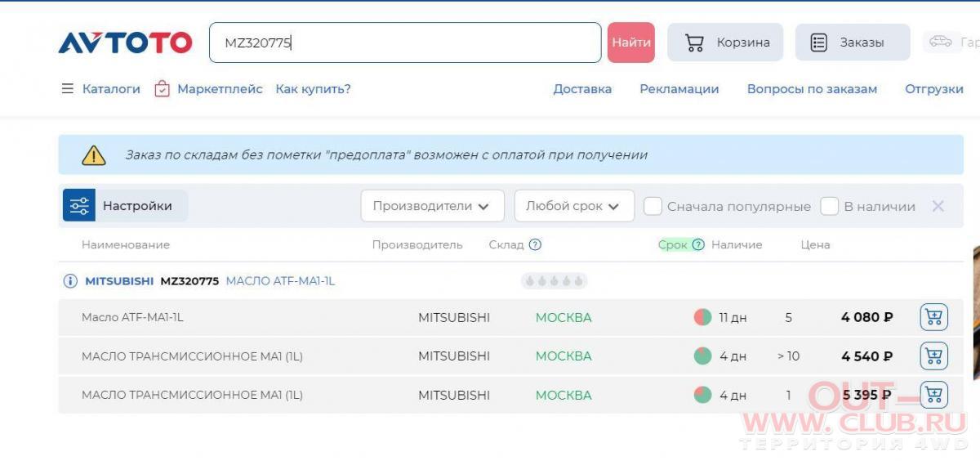Sort by the Срок column header

[x=673, y=244]
